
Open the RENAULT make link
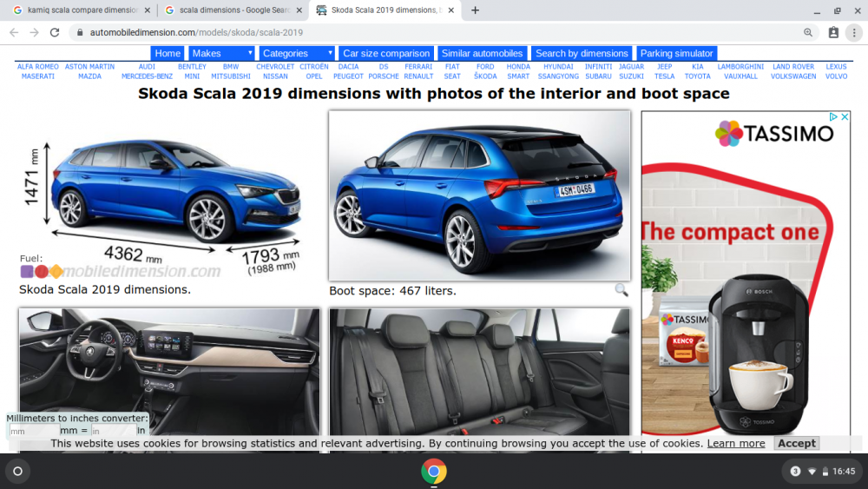[418, 76]
